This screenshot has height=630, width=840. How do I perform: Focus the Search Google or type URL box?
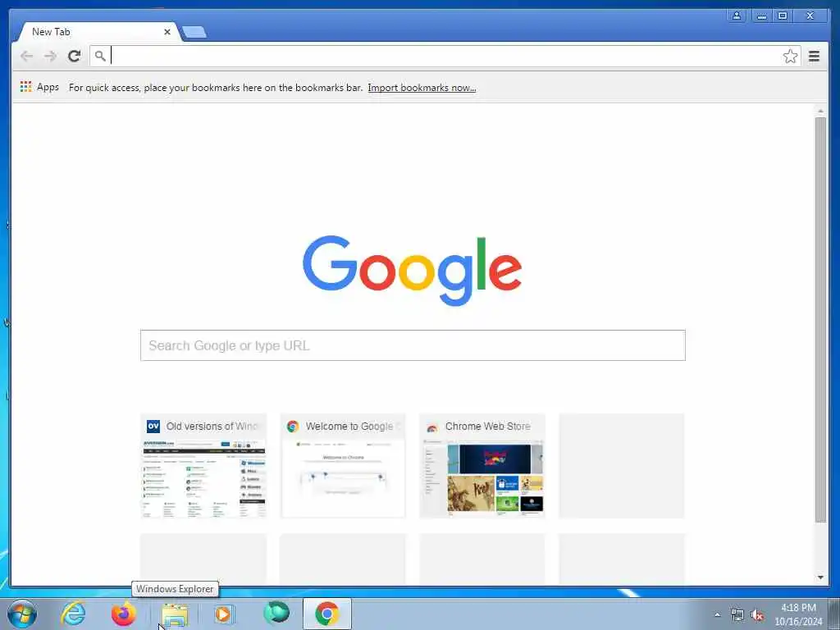point(413,345)
